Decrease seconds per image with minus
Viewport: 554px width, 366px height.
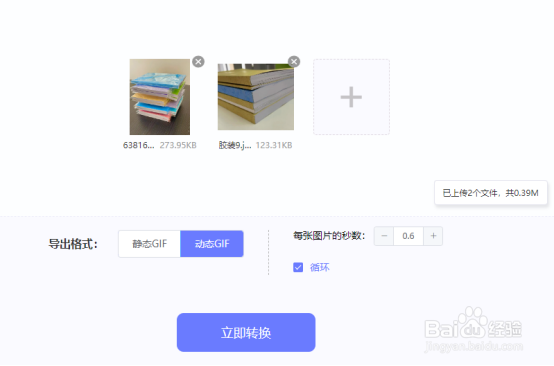pos(384,236)
